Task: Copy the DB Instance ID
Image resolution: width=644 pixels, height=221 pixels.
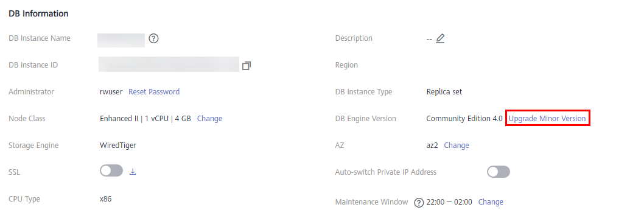Action: (x=247, y=65)
